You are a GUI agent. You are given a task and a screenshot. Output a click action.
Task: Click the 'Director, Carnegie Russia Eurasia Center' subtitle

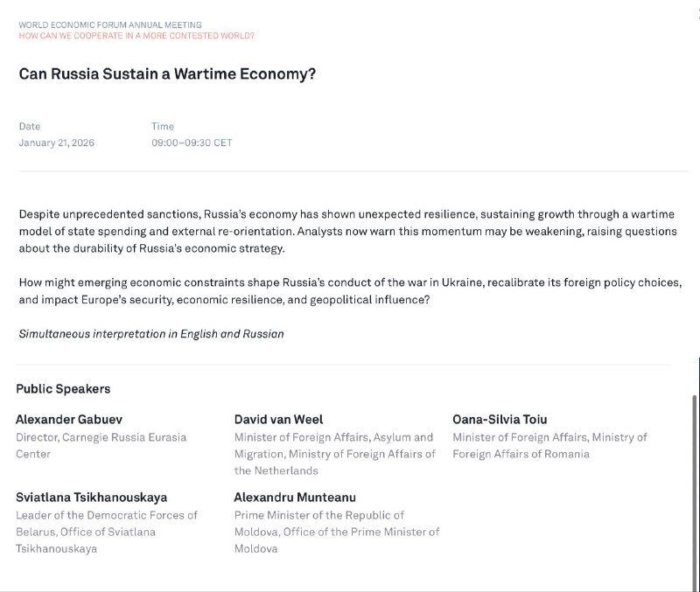(x=101, y=445)
